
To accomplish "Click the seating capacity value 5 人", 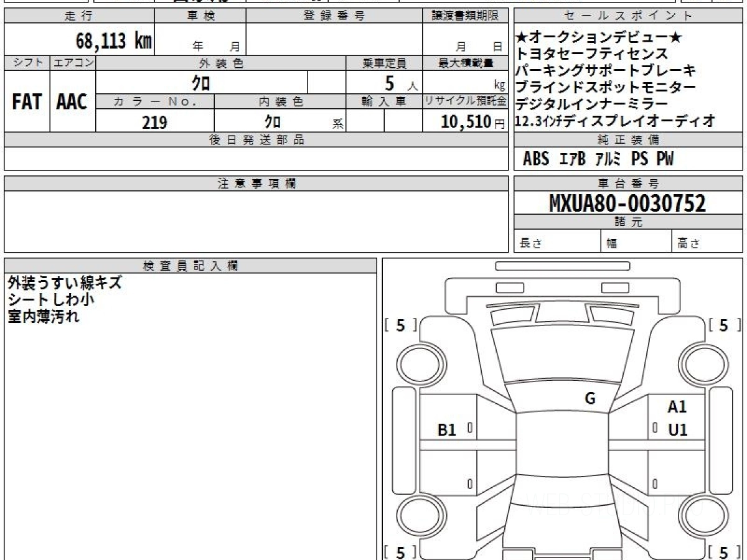I will 402,83.
